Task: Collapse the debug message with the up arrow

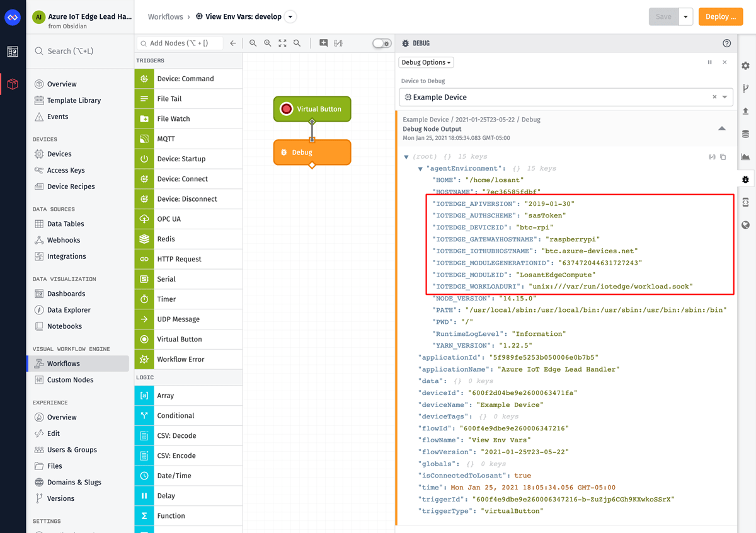Action: point(722,129)
